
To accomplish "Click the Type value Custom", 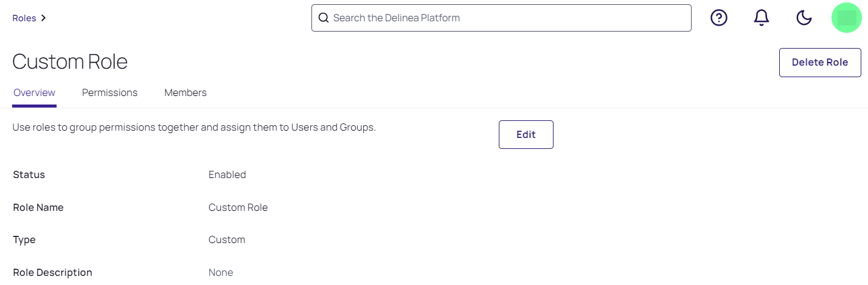I will (226, 240).
